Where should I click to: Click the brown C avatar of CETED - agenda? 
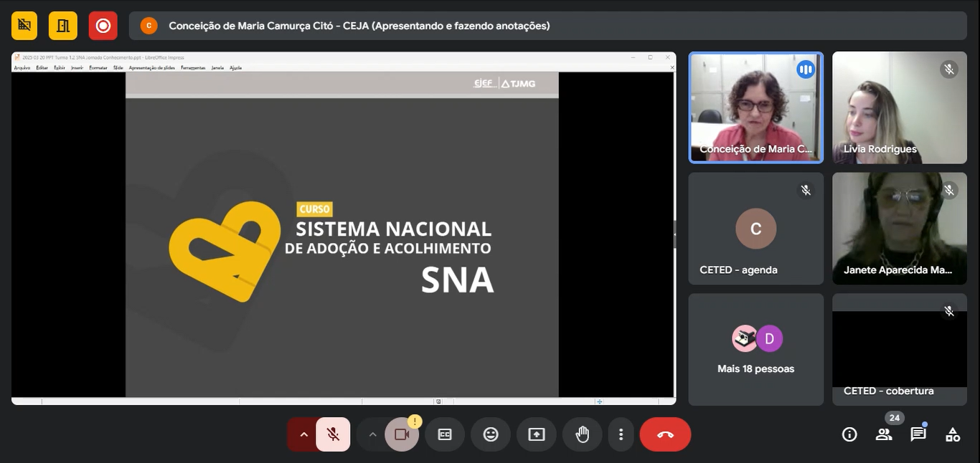point(756,229)
